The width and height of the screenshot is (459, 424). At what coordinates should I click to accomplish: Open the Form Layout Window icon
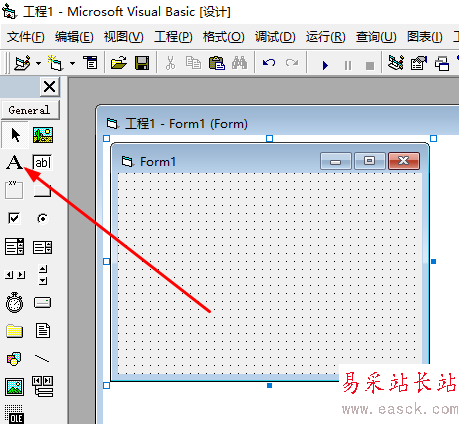point(442,63)
